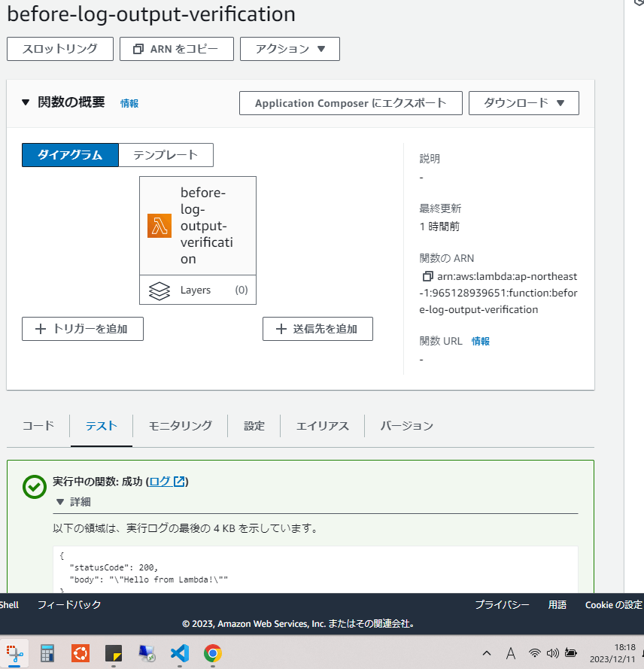The height and width of the screenshot is (669, 644).
Task: Copy the function ARN with ARN をコピー
Action: [x=177, y=49]
